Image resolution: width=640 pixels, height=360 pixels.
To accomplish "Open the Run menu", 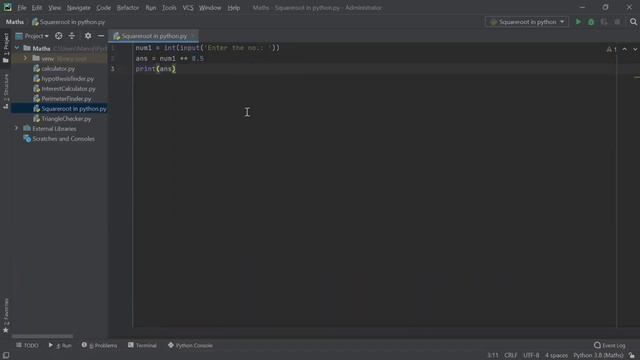I will click(151, 8).
